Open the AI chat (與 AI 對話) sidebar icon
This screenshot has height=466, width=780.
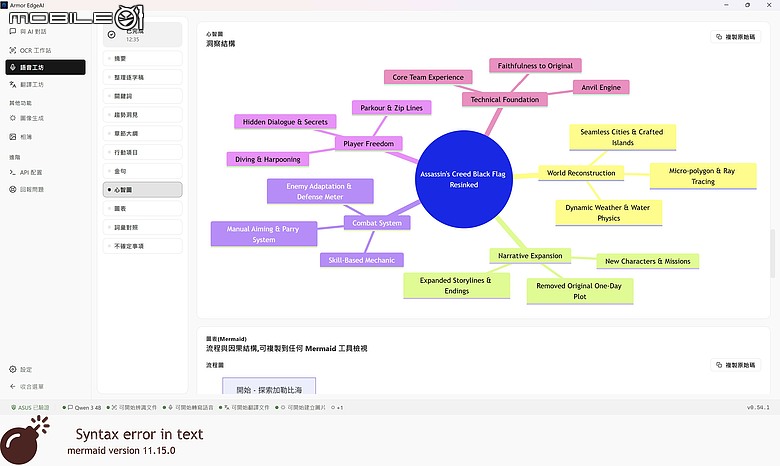[13, 31]
